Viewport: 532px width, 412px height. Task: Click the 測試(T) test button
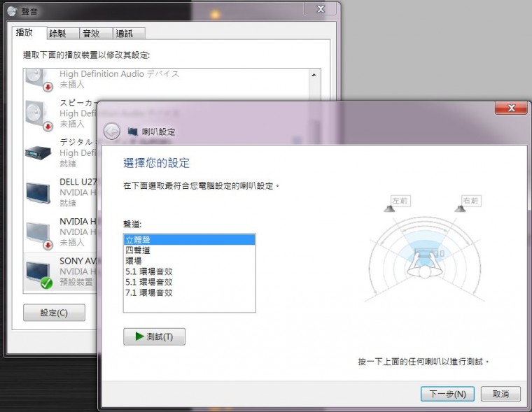click(x=154, y=336)
